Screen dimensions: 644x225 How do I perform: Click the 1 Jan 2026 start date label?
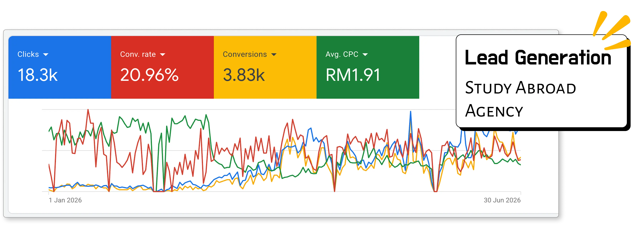65,200
